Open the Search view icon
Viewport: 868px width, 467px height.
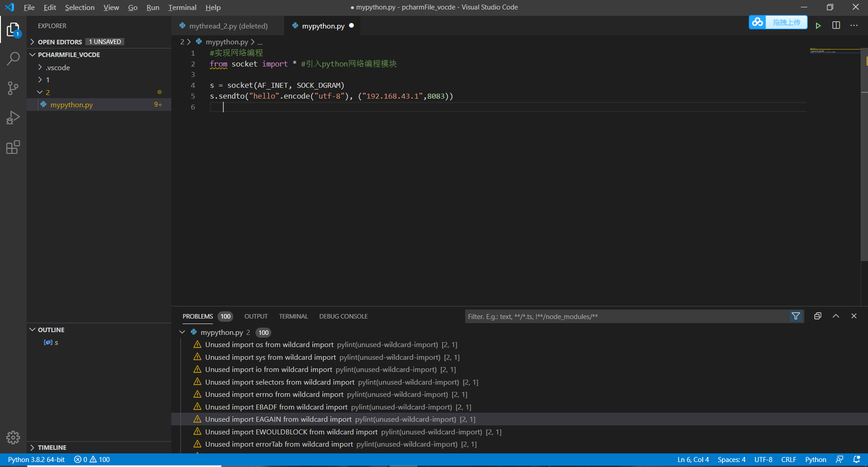tap(13, 58)
